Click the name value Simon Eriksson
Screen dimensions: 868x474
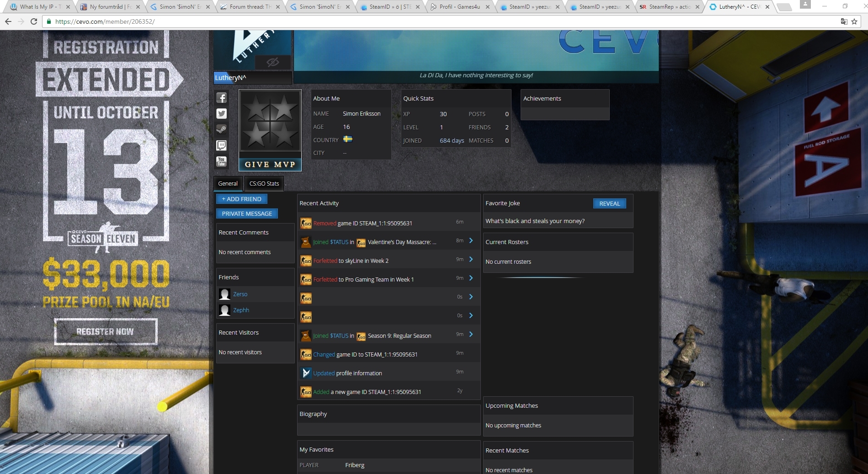coord(362,114)
